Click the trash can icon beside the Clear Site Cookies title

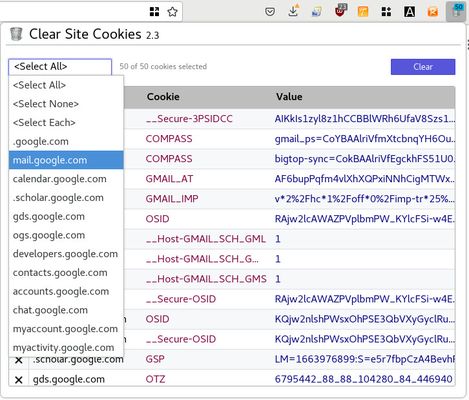(x=16, y=34)
